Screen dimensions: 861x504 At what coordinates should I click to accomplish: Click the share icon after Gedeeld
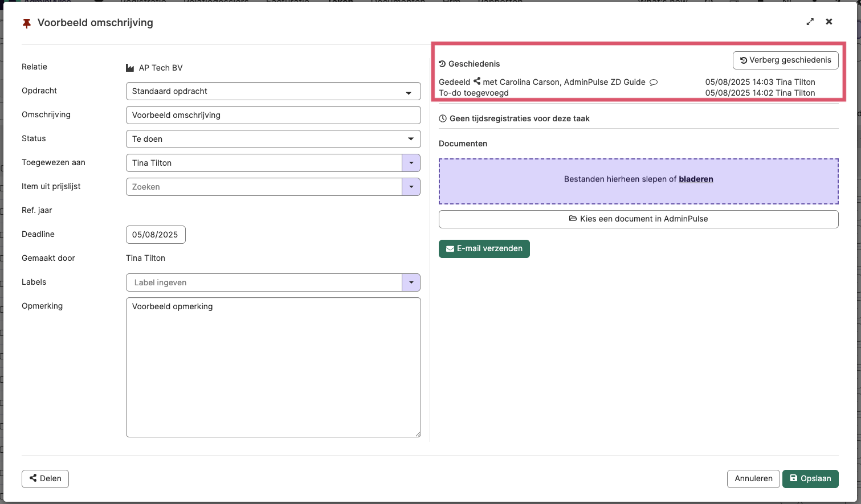[476, 81]
